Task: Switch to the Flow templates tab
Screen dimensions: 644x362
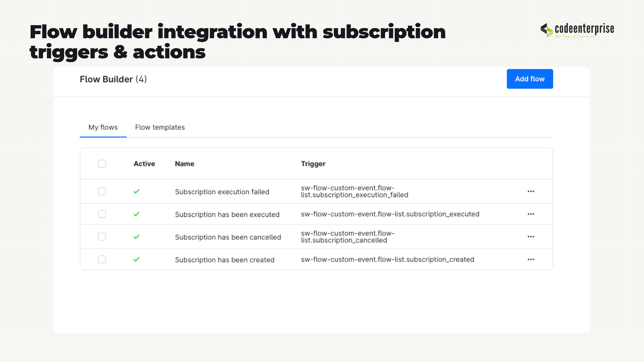Action: click(160, 127)
